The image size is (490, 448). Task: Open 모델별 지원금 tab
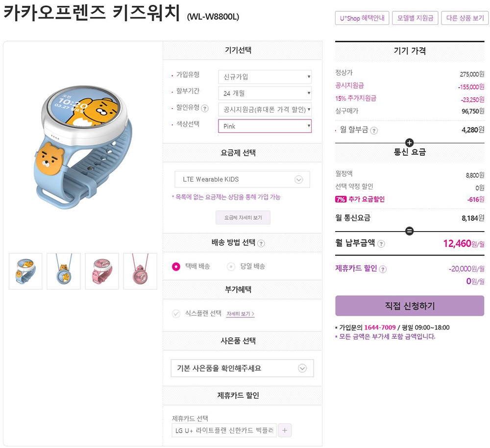[x=415, y=18]
